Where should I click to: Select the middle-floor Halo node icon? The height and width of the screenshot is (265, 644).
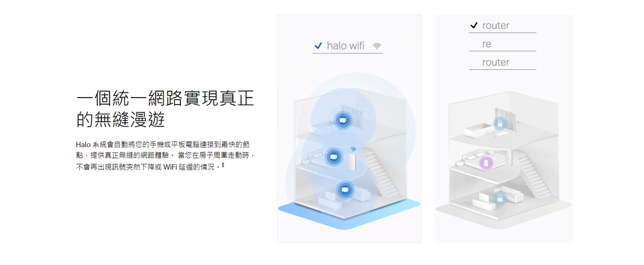[334, 157]
